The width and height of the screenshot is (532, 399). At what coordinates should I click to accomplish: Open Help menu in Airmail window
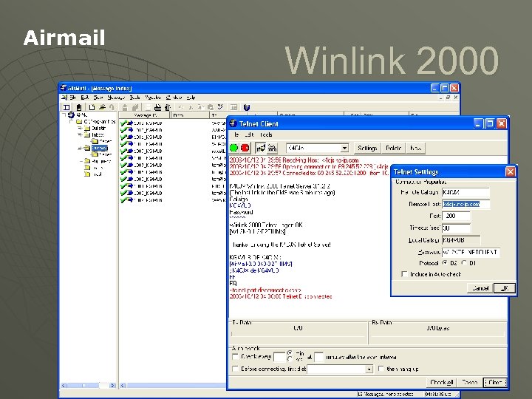191,98
